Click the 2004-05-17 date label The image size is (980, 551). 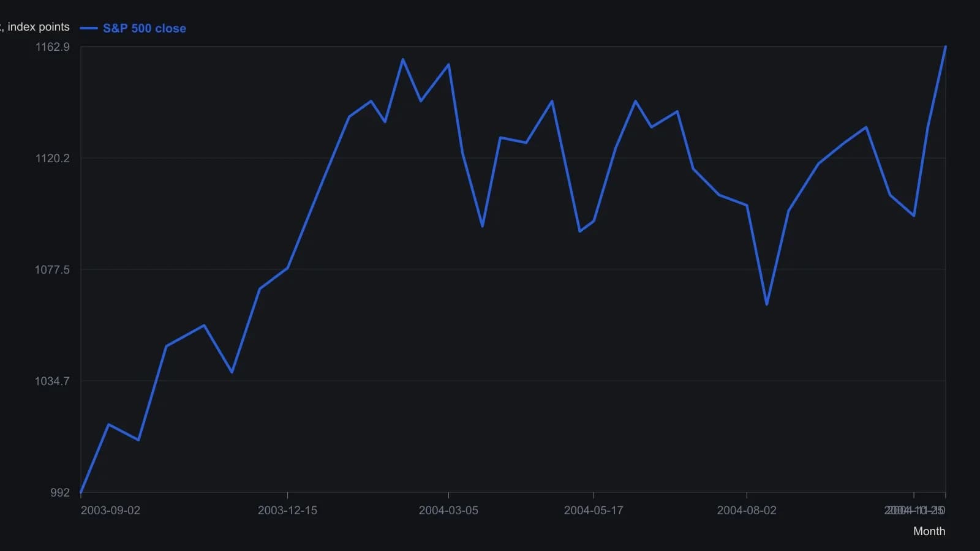coord(594,511)
